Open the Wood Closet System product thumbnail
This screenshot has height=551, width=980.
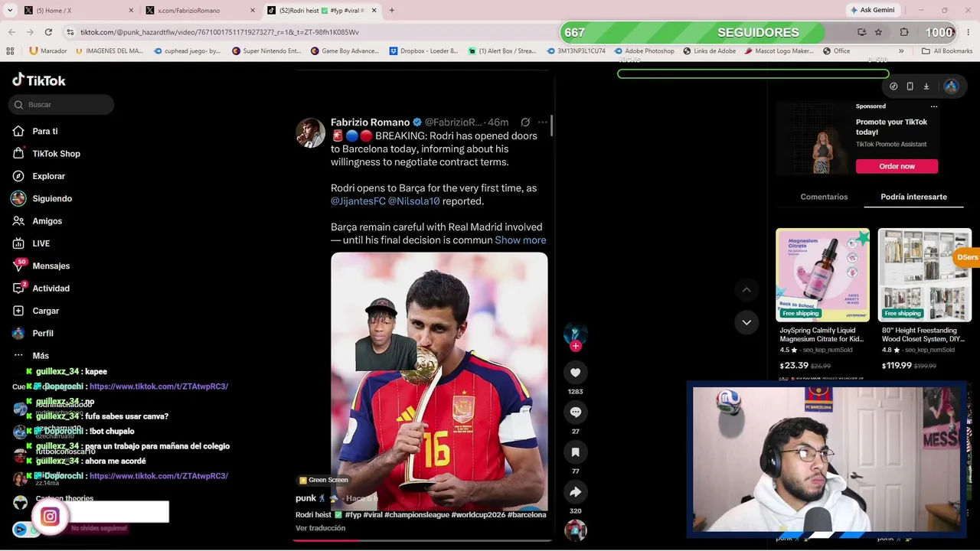(924, 275)
